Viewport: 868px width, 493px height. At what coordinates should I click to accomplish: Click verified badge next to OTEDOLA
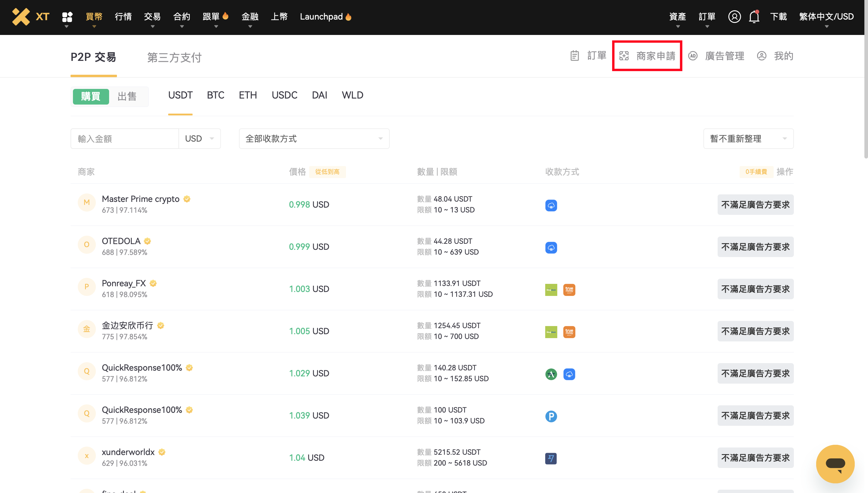click(147, 241)
